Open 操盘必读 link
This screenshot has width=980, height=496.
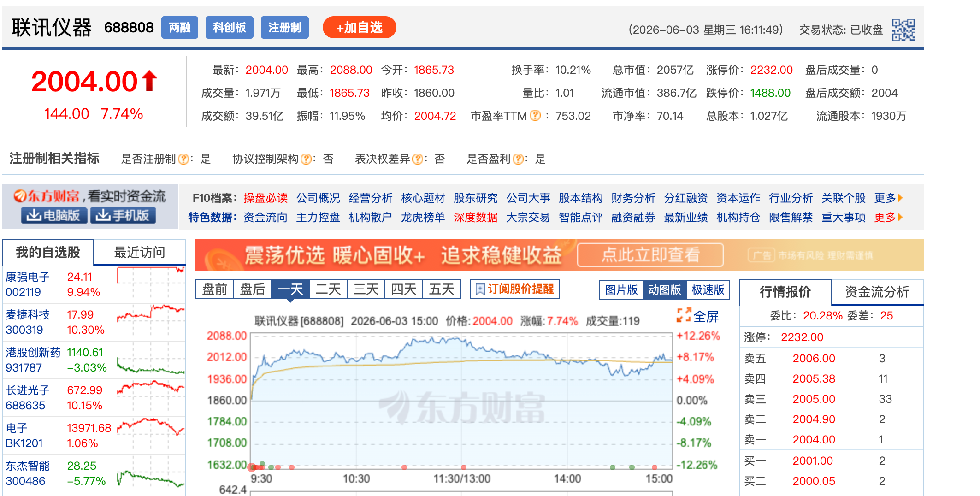pos(266,198)
